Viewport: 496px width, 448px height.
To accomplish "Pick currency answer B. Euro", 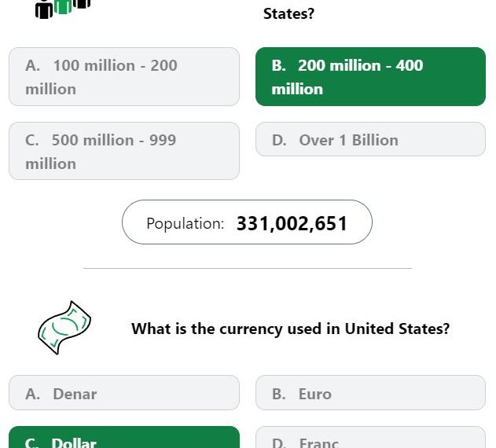I will tap(370, 393).
